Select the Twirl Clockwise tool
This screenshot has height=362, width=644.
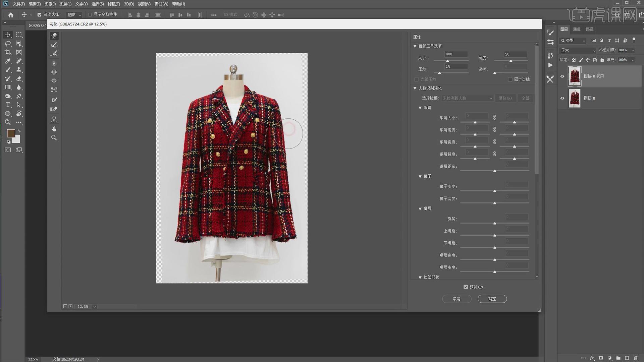(x=54, y=63)
